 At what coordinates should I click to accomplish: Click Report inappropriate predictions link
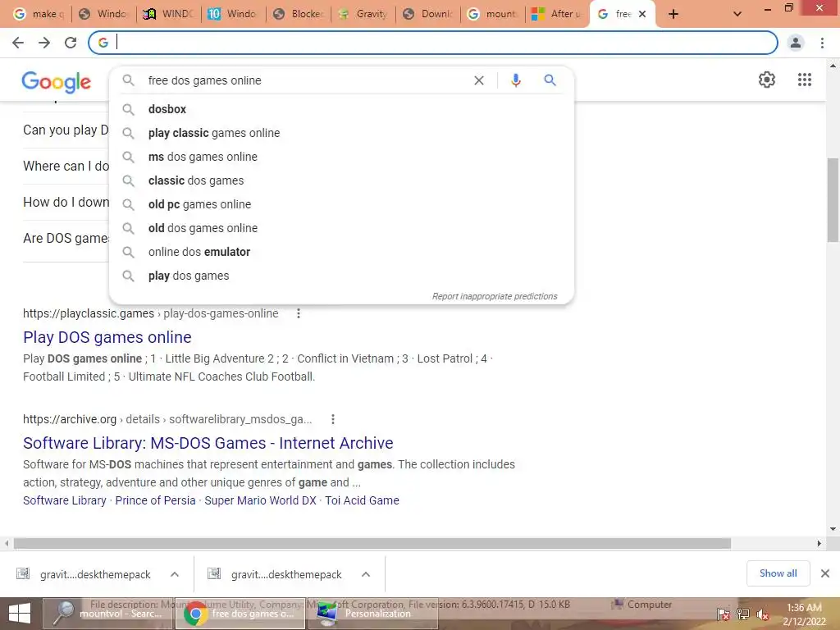pos(495,296)
